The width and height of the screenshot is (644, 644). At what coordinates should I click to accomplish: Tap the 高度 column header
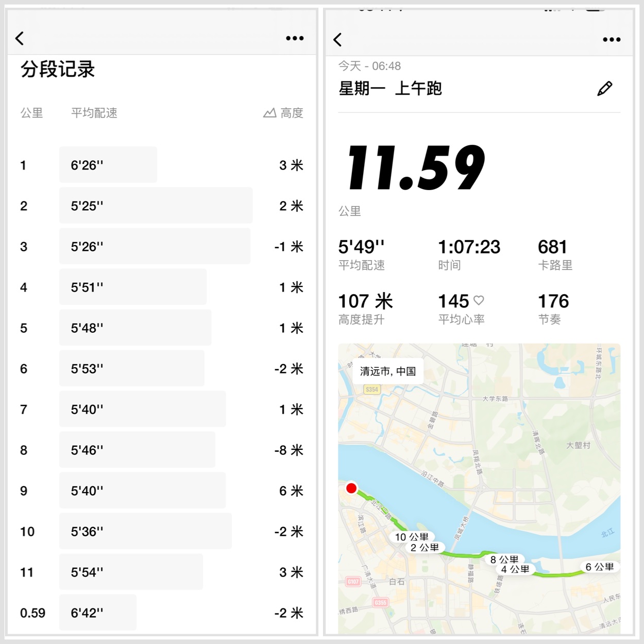point(292,113)
